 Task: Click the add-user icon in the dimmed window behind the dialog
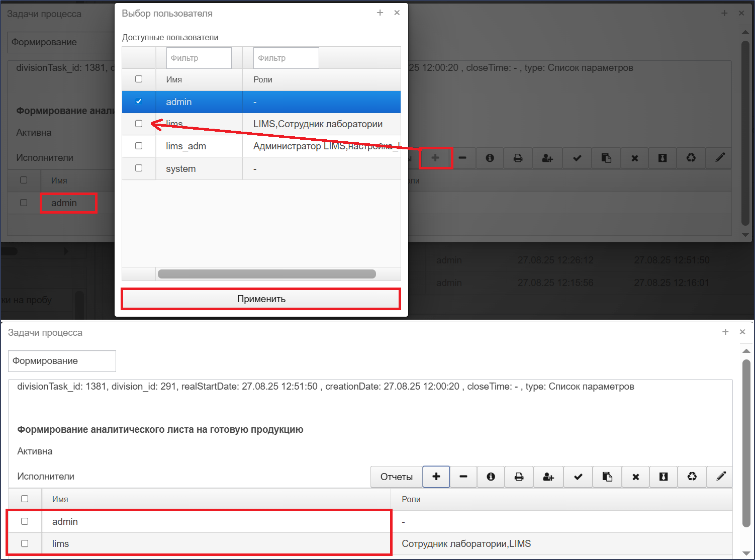(547, 158)
